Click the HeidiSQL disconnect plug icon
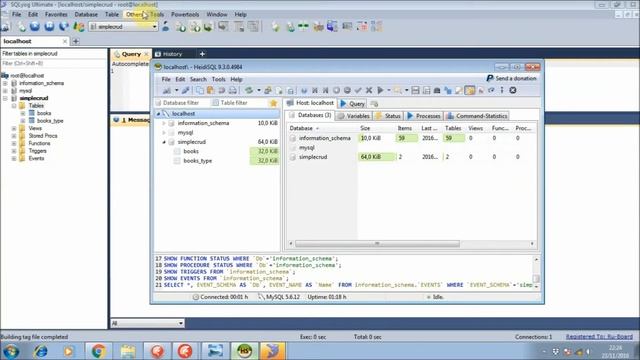Screen dimensions: 640x360 click(185, 91)
